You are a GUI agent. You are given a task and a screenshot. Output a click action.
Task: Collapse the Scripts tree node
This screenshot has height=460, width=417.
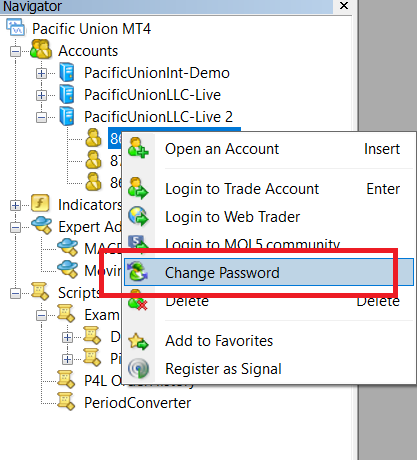click(15, 293)
